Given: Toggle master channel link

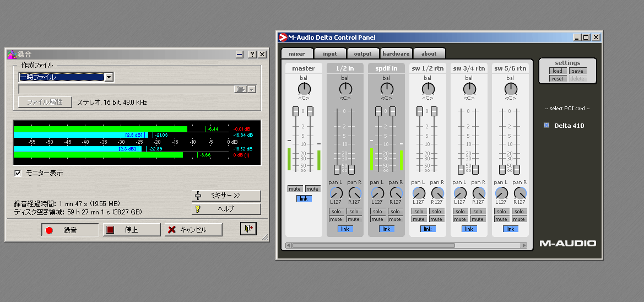Looking at the screenshot, I should coord(304,198).
